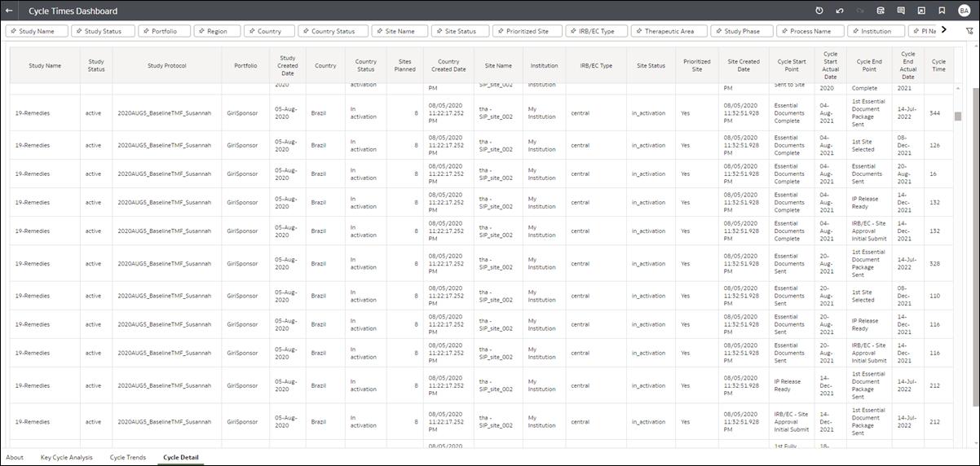Click 'Brazil' in the 110 cycle time row
This screenshot has height=466, width=980.
click(x=318, y=296)
